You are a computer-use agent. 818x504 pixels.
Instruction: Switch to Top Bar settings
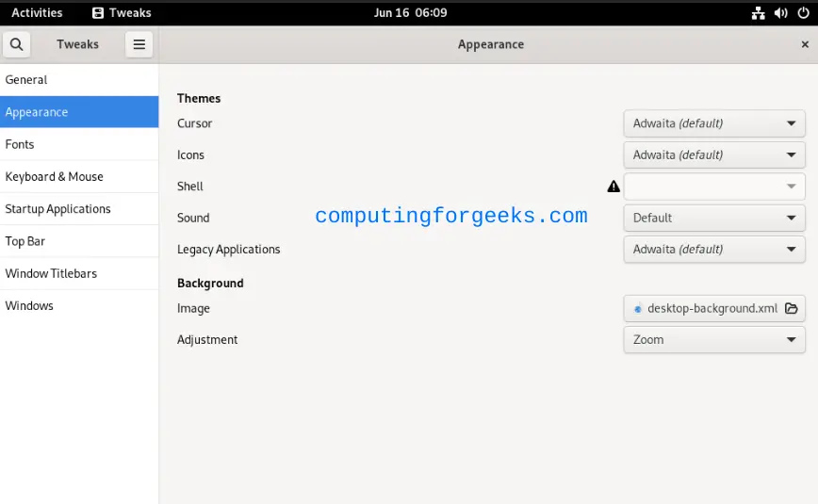click(79, 241)
